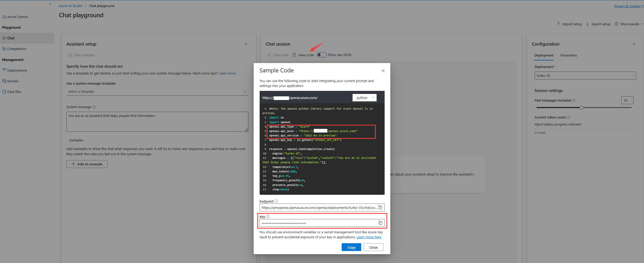
Task: Click the View code document icon
Action: point(294,55)
